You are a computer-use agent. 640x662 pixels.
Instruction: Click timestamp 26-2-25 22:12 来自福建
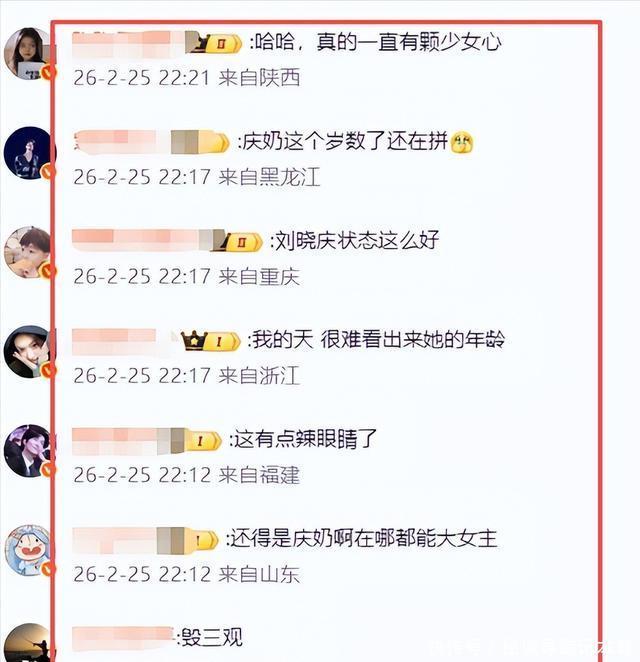[x=187, y=475]
